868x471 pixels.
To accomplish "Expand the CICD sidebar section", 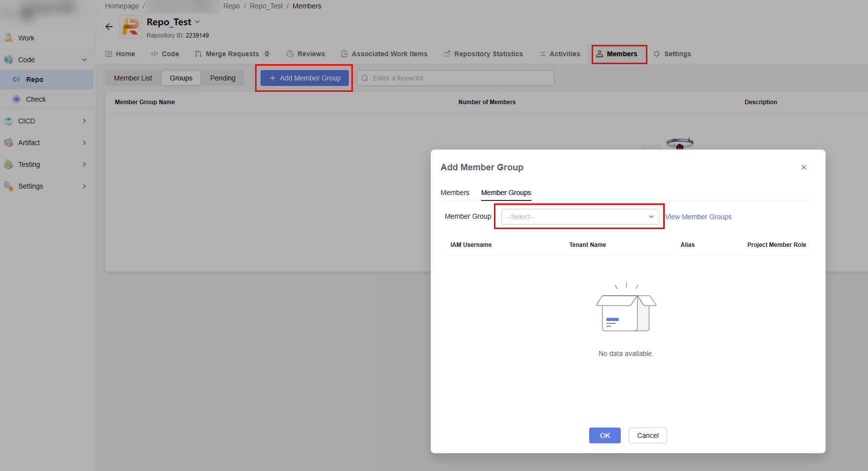I will (84, 121).
